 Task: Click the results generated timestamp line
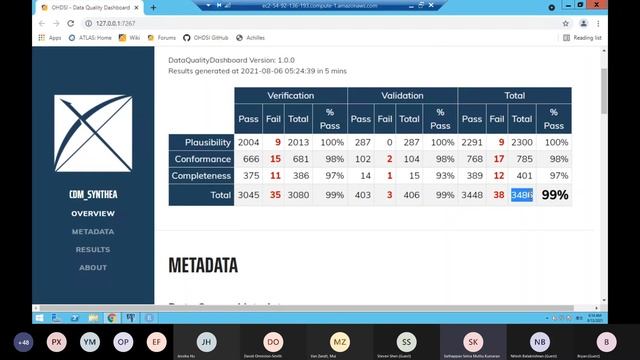pos(258,71)
